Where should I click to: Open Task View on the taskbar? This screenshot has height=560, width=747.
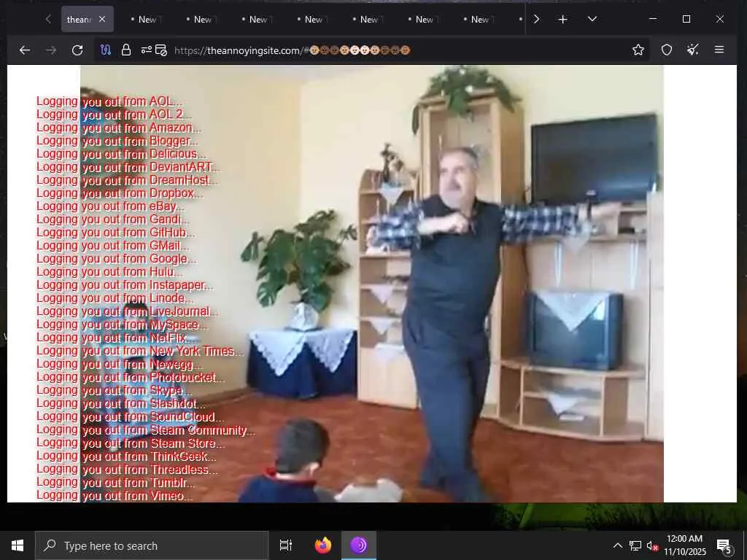tap(286, 545)
